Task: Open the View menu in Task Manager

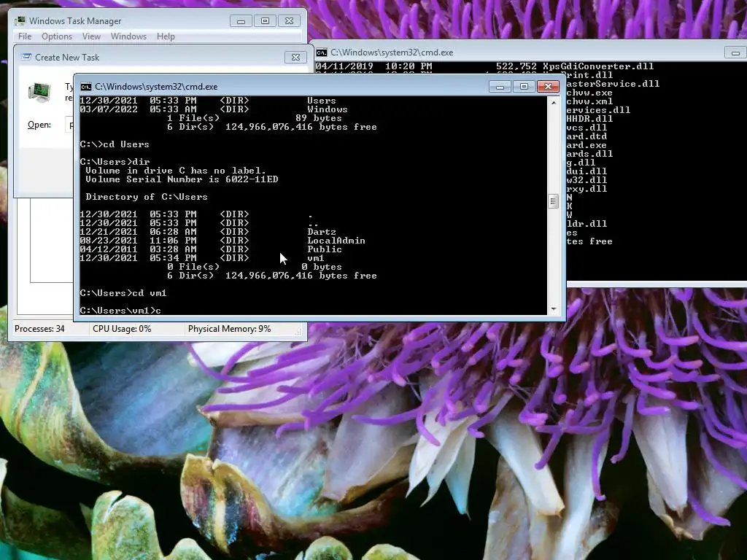Action: pos(91,36)
